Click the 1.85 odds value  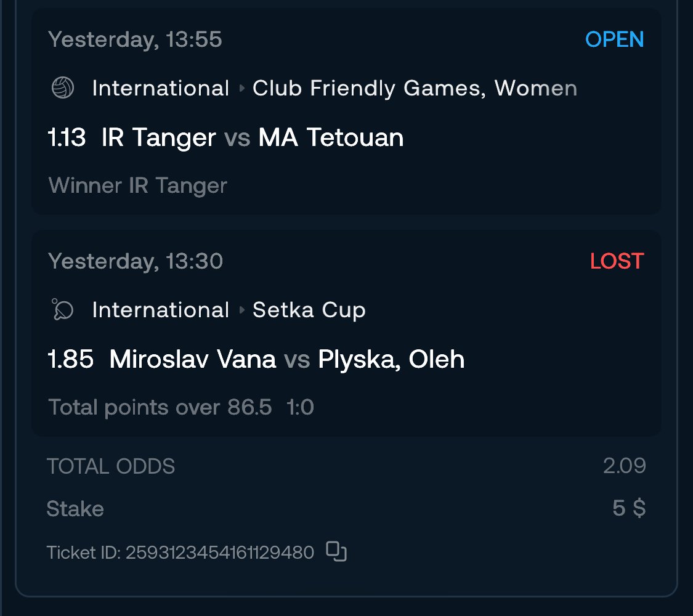coord(70,359)
